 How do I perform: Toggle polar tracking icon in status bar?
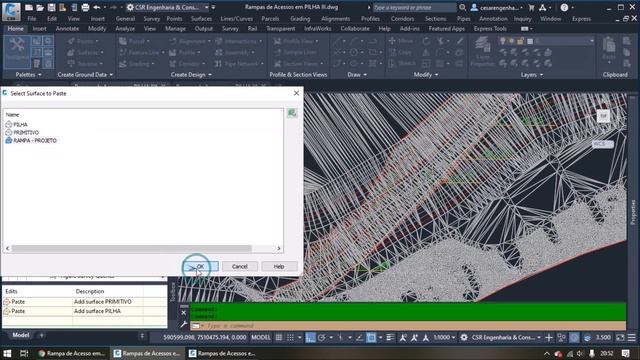[x=322, y=338]
